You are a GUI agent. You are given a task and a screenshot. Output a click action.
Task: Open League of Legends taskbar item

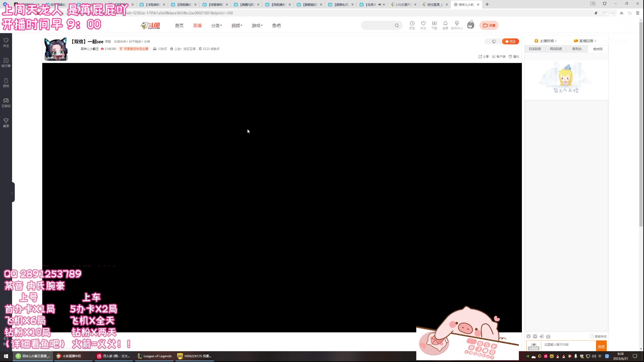pos(155,356)
